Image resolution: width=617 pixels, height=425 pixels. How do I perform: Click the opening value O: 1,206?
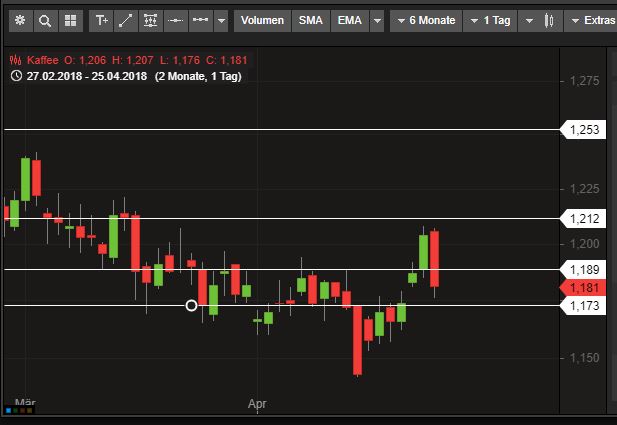[x=85, y=60]
